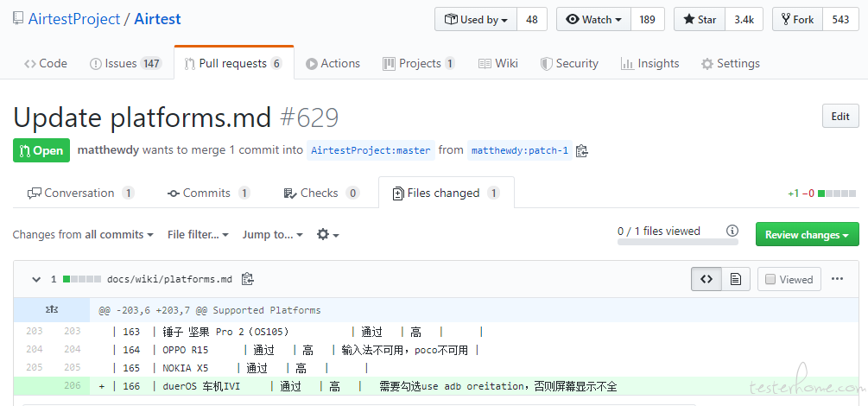Open the Review changes dropdown
The height and width of the screenshot is (406, 868).
pos(807,235)
